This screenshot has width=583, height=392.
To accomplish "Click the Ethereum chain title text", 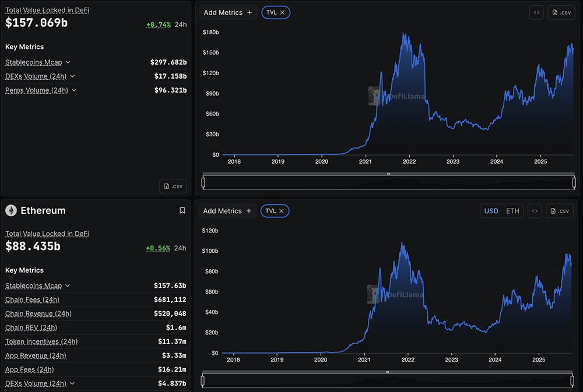I will pyautogui.click(x=43, y=210).
